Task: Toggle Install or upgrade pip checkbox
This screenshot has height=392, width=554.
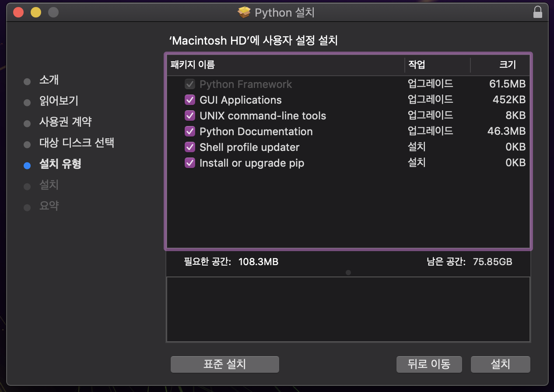Action: click(x=190, y=163)
